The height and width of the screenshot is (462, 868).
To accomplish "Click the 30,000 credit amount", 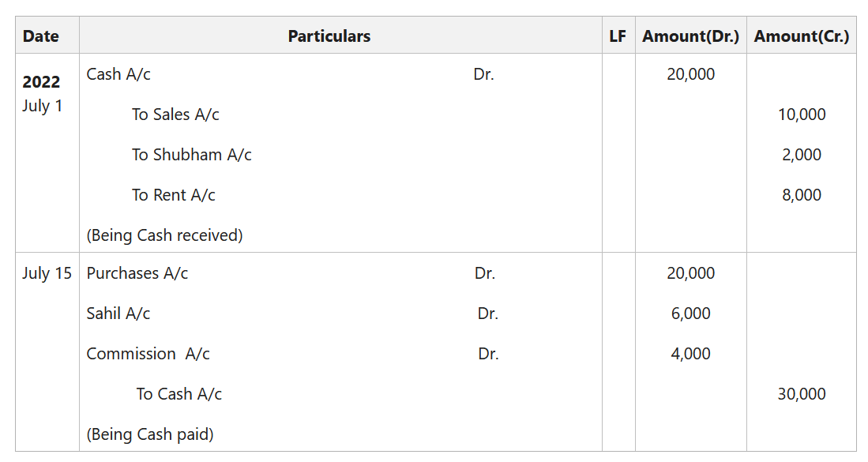I will [802, 395].
